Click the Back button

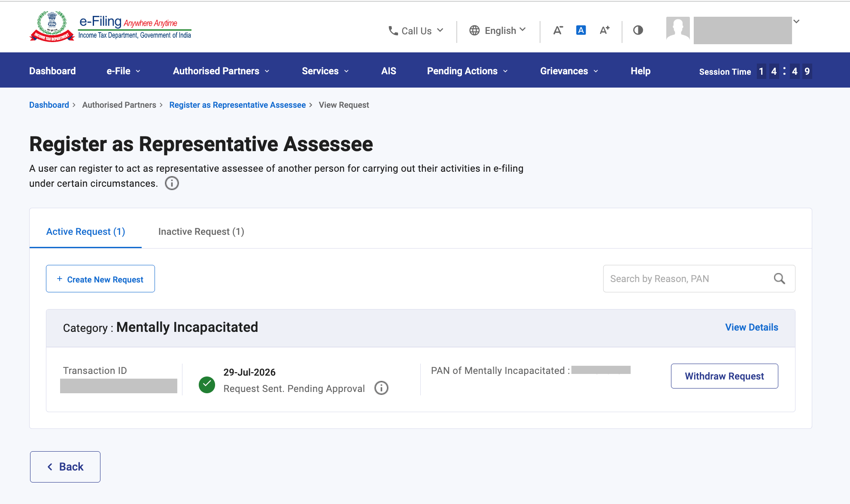65,467
